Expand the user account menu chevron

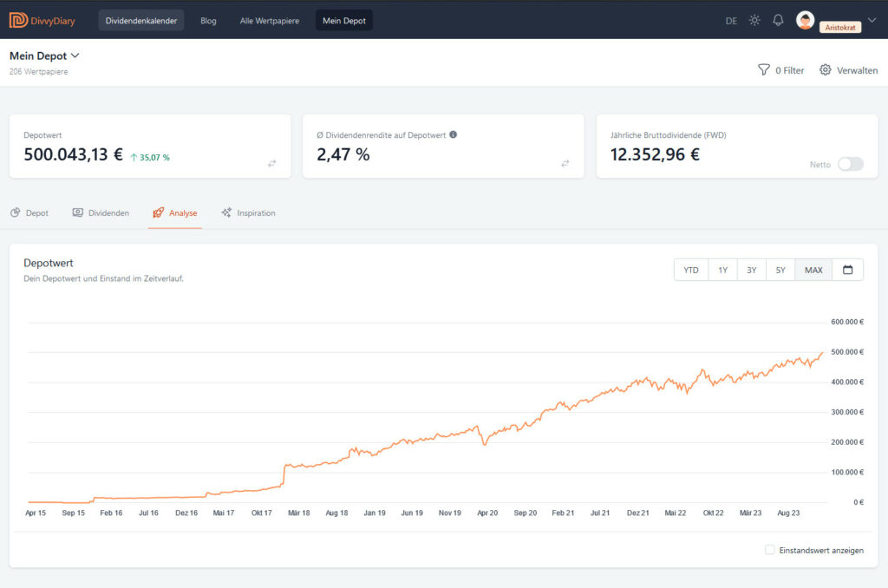(x=872, y=21)
